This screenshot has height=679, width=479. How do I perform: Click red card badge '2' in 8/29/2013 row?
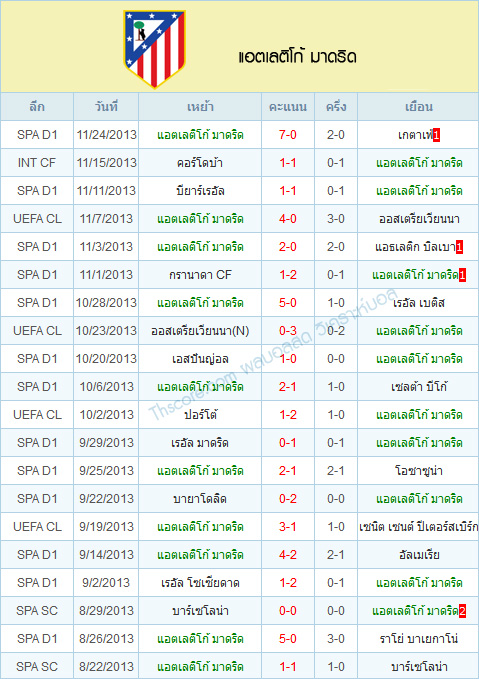462,611
